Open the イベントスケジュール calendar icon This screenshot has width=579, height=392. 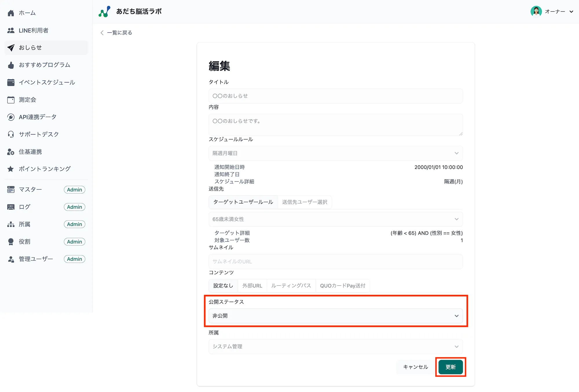click(11, 82)
